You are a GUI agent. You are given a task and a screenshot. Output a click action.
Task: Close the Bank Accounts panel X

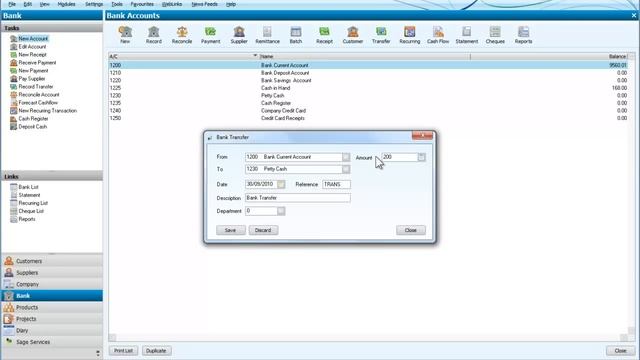click(634, 16)
